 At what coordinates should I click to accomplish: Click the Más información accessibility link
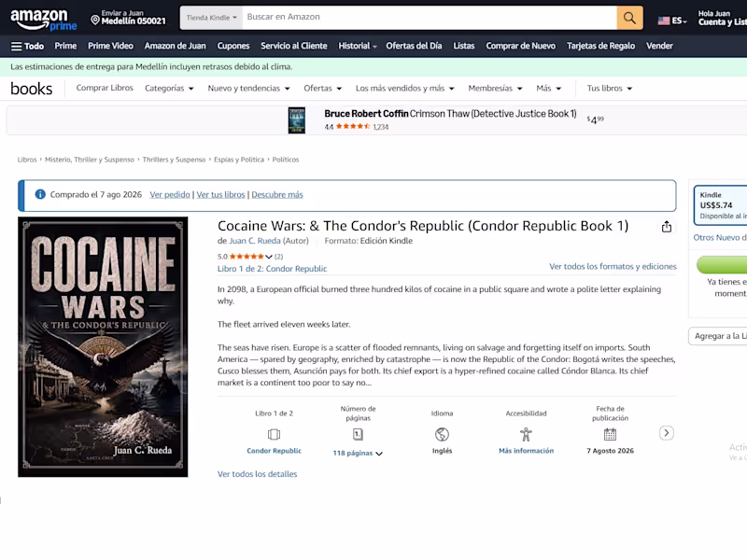526,451
